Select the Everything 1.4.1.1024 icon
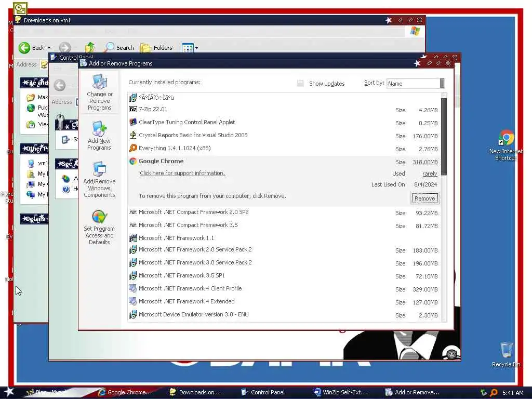Screen dimensions: 532x399 (x=133, y=148)
